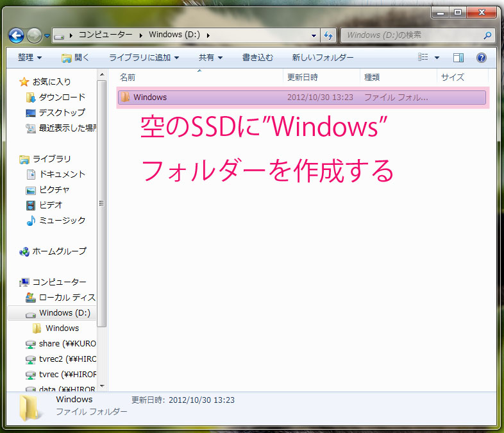This screenshot has height=433, width=504.
Task: Click the Windows folder icon in file list
Action: (x=125, y=97)
